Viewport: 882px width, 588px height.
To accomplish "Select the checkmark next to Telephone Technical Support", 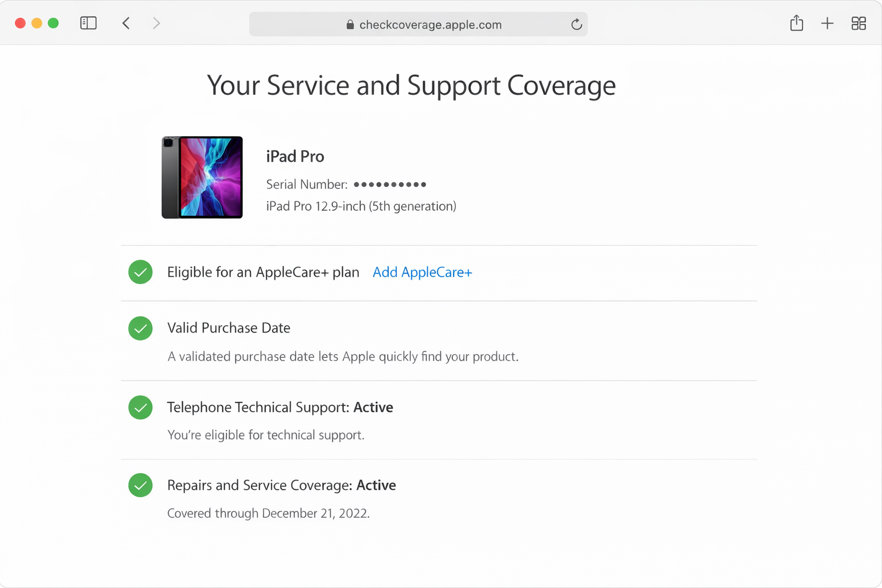I will coord(140,407).
